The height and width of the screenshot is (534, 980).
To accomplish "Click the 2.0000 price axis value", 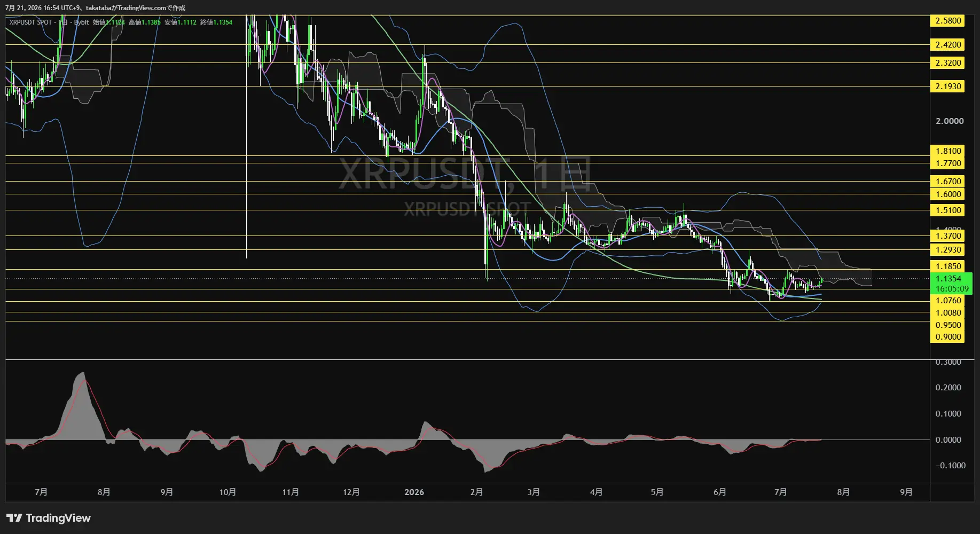I will click(x=950, y=121).
